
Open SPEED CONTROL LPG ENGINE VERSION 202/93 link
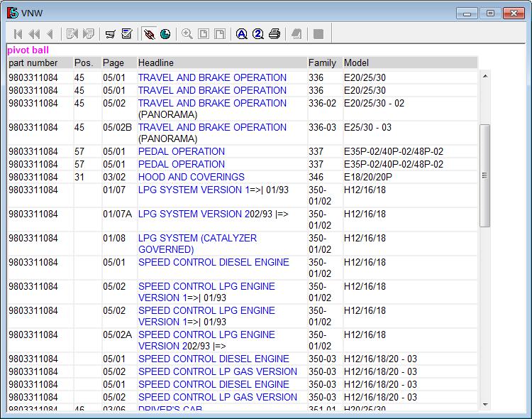[206, 340]
